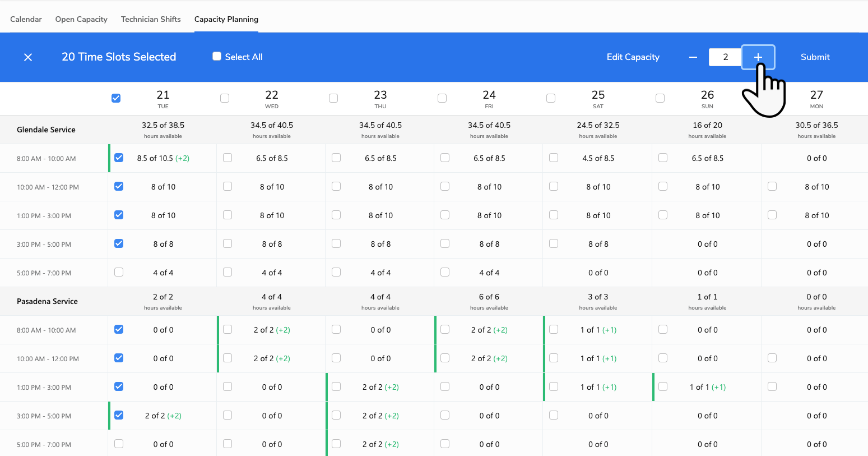The height and width of the screenshot is (456, 868).
Task: Uncheck Glendale Tuesday 8:00 AM slot
Action: coord(118,158)
